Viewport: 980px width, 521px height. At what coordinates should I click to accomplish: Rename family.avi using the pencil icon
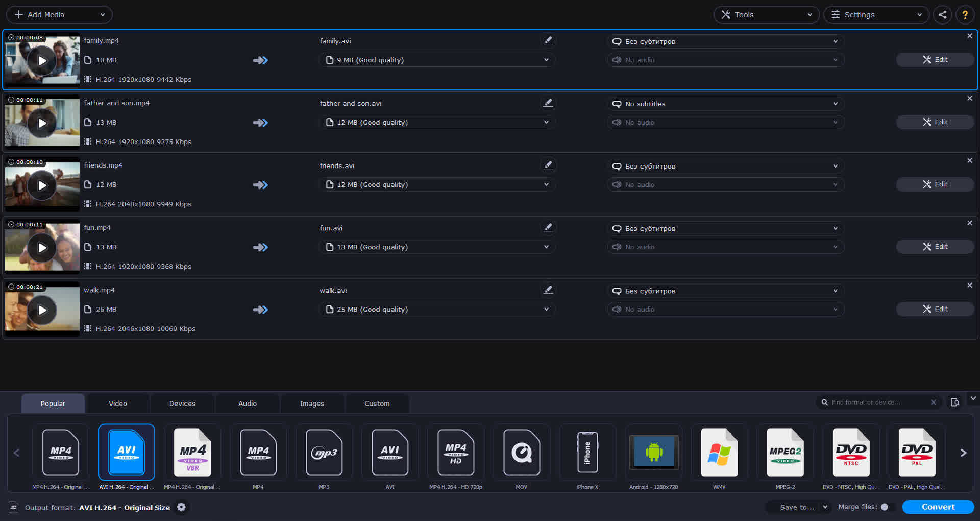[548, 40]
